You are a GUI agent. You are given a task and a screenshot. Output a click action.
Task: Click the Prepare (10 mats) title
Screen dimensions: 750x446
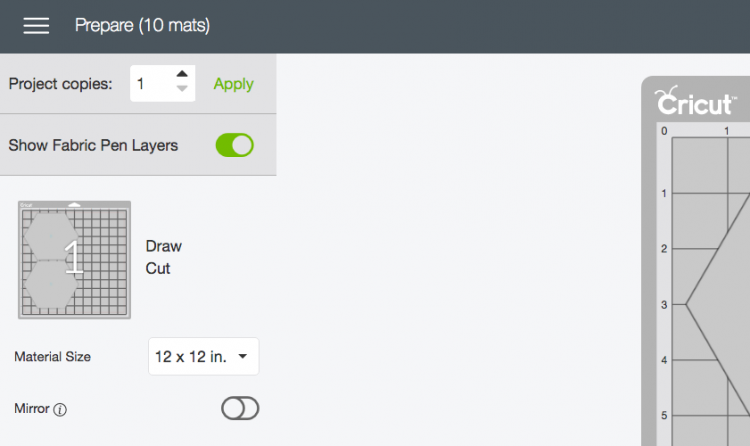(142, 25)
